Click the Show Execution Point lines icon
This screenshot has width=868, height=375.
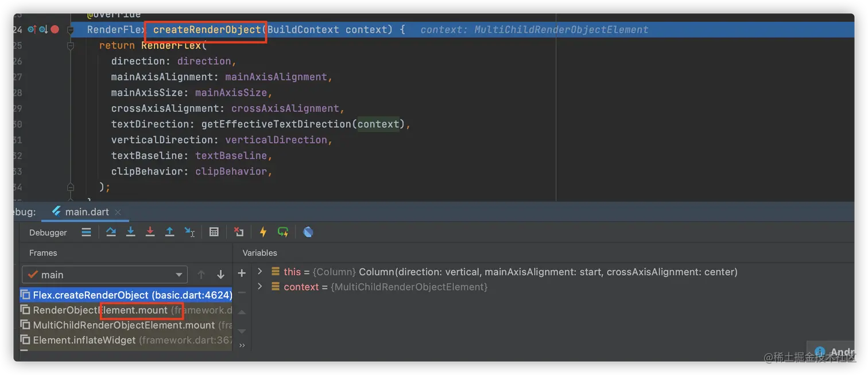coord(86,232)
